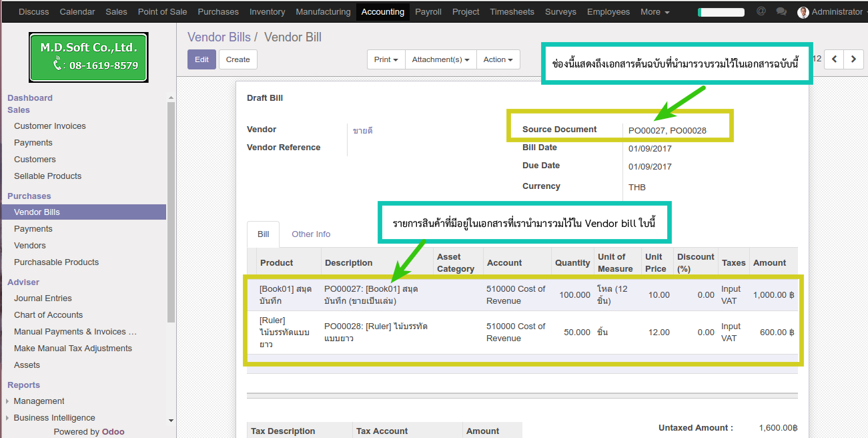Image resolution: width=868 pixels, height=438 pixels.
Task: Click the Edit button
Action: point(201,59)
